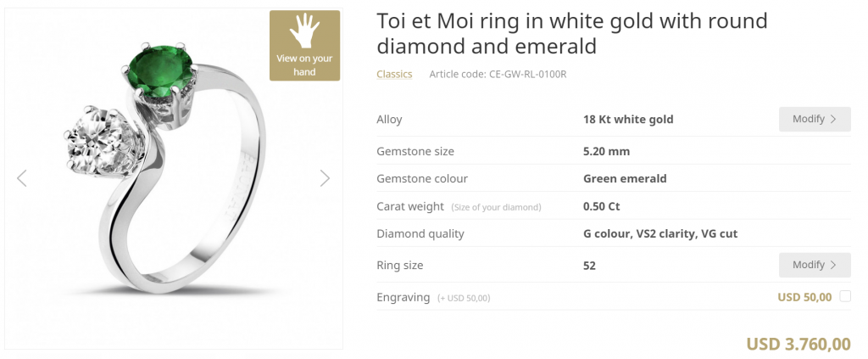Enable the Engraving checkbox
The width and height of the screenshot is (868, 359).
pos(845,296)
